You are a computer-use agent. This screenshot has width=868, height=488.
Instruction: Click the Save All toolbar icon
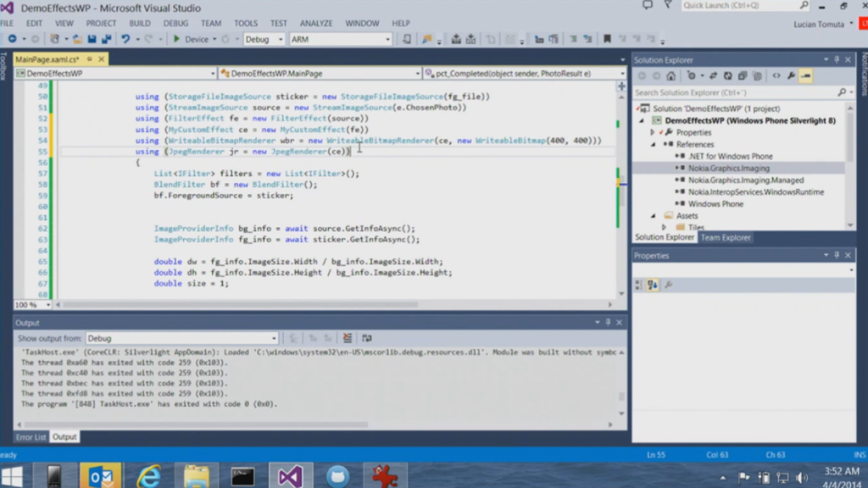pos(106,39)
